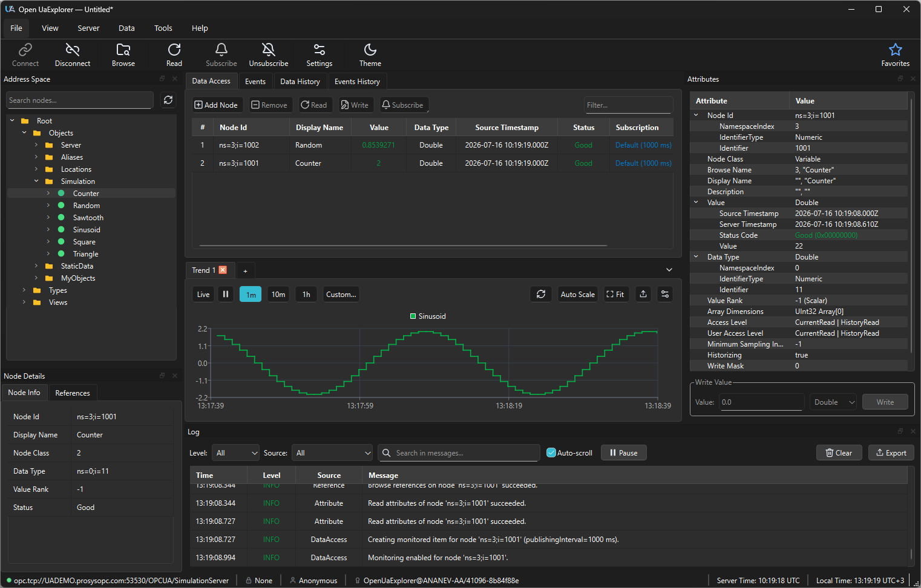Click the Subscribe bell icon in toolbar
921x588 pixels.
[221, 54]
